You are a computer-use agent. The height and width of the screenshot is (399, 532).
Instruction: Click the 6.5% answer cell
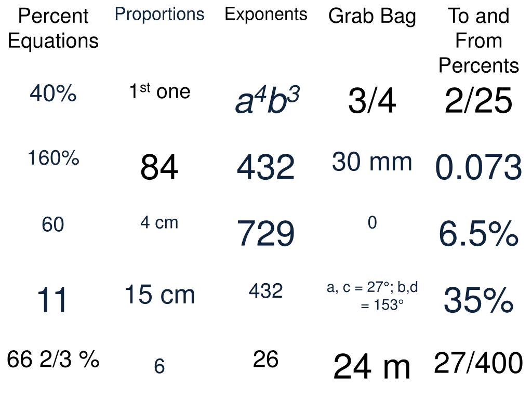[478, 233]
